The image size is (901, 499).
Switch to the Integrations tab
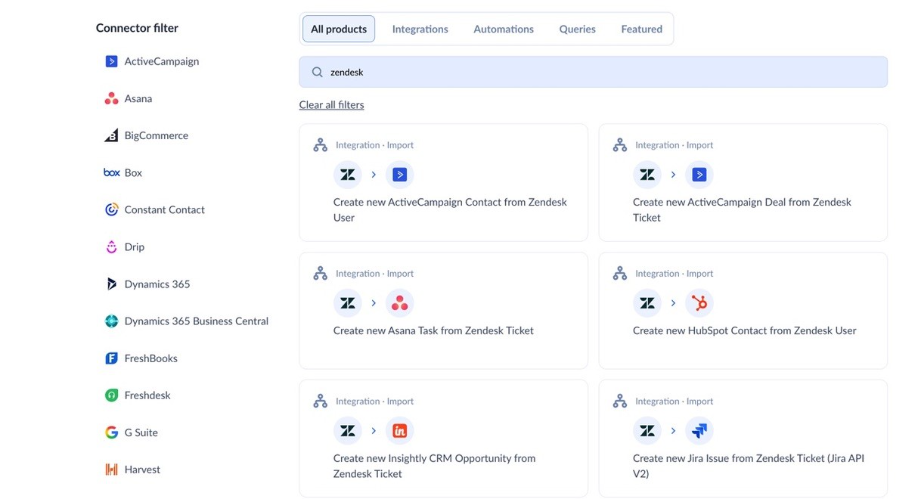[420, 29]
